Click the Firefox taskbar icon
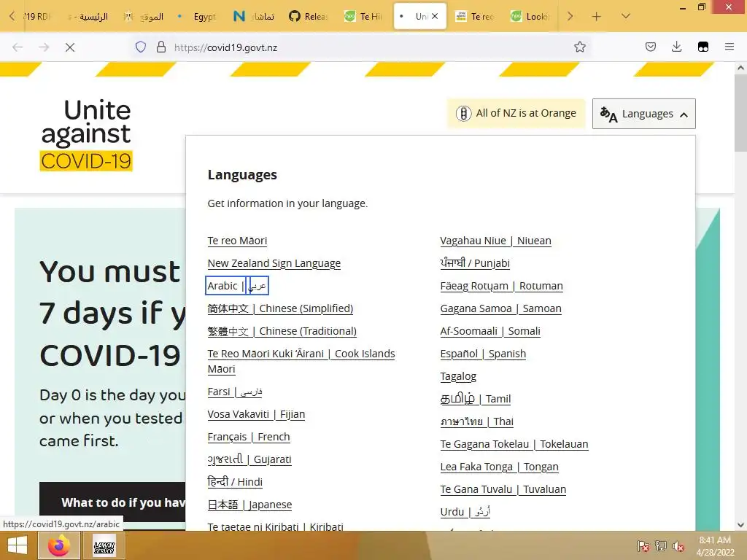 coord(59,545)
